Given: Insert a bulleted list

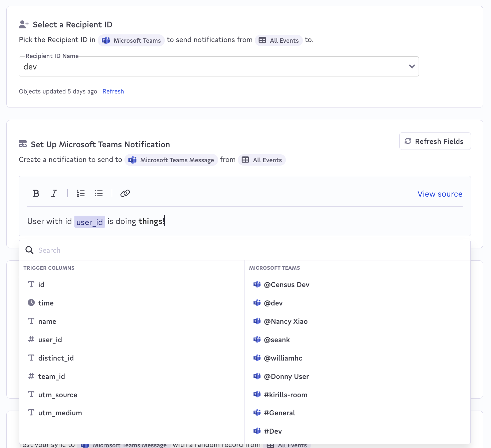Looking at the screenshot, I should (99, 193).
